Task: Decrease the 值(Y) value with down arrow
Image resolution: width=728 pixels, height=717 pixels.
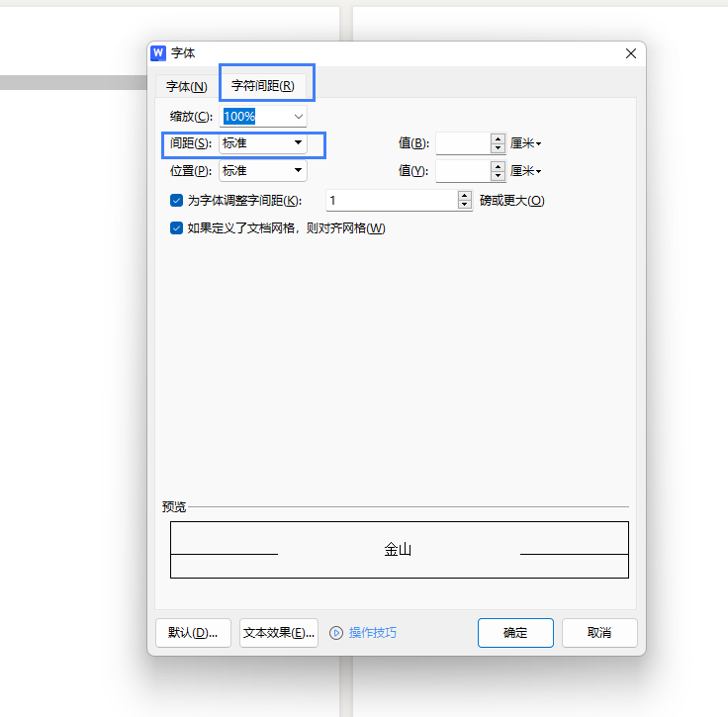Action: [499, 176]
